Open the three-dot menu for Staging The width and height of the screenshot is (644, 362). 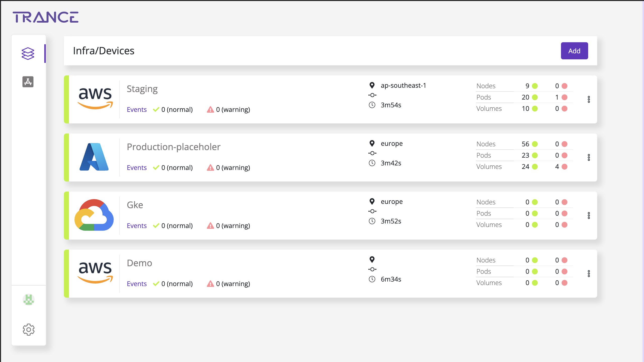point(589,99)
